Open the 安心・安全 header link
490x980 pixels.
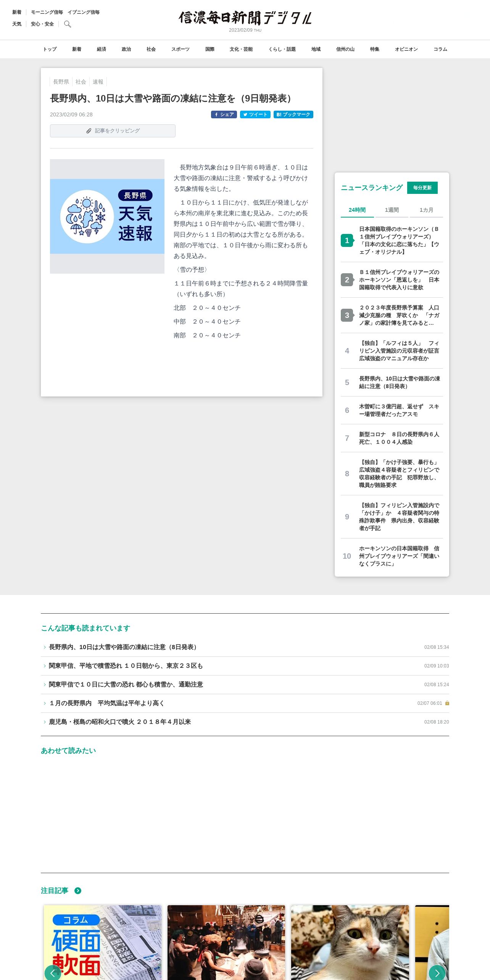point(42,24)
